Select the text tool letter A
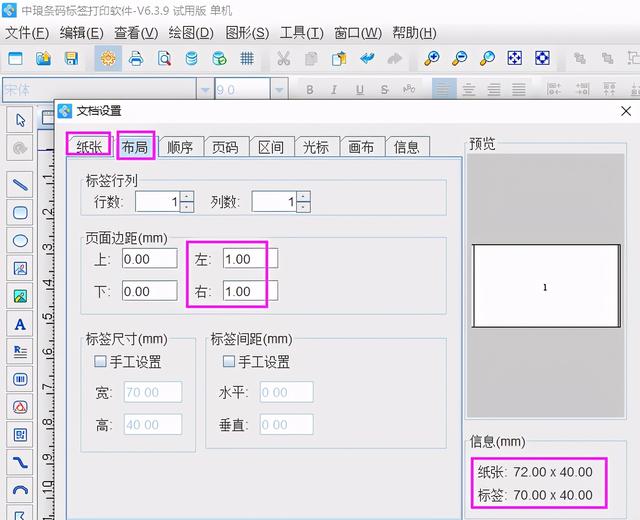The width and height of the screenshot is (640, 520). (x=20, y=324)
